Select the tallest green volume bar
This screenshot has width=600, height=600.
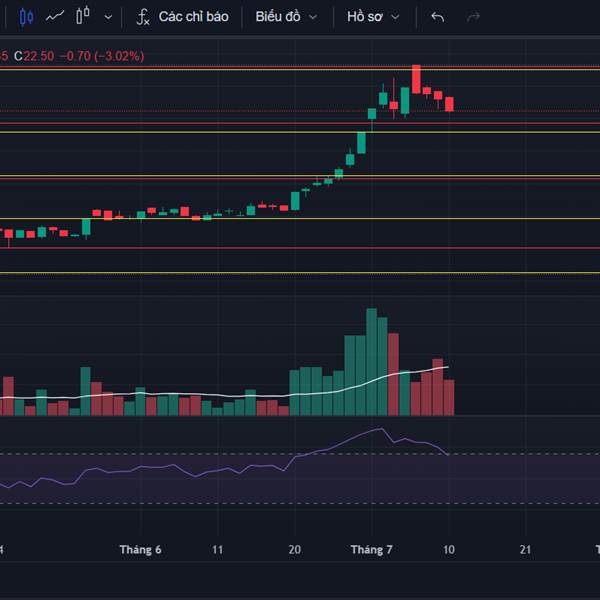371,362
